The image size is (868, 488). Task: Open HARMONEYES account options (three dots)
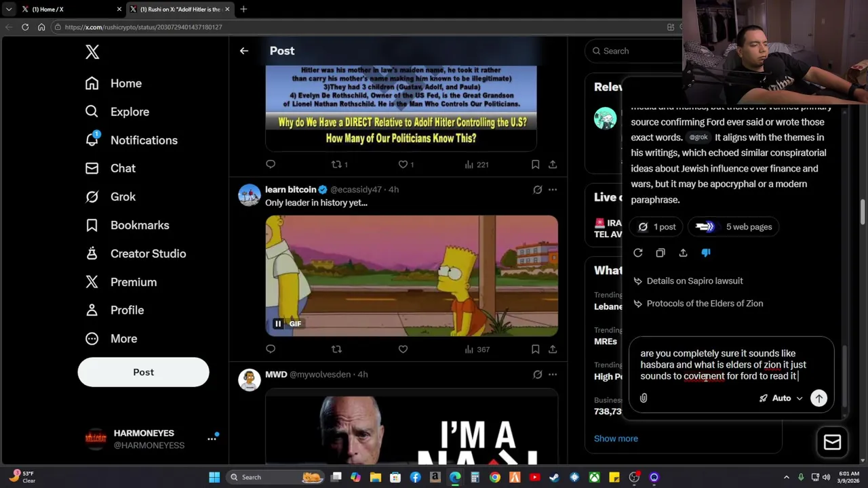click(x=212, y=439)
